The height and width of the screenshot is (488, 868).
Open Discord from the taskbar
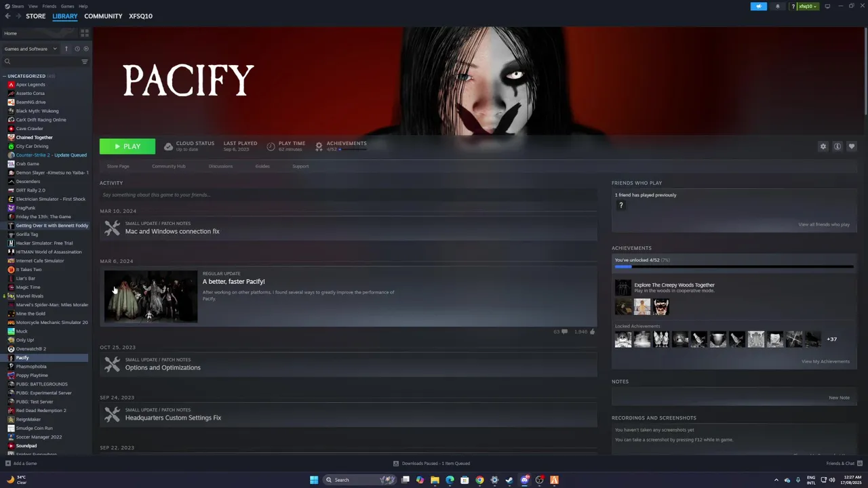point(524,480)
